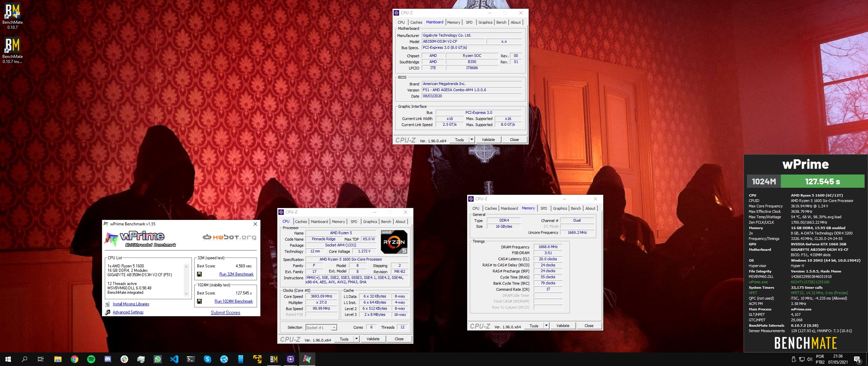Click the Close button in the Memory CPU-Z window

[x=589, y=326]
